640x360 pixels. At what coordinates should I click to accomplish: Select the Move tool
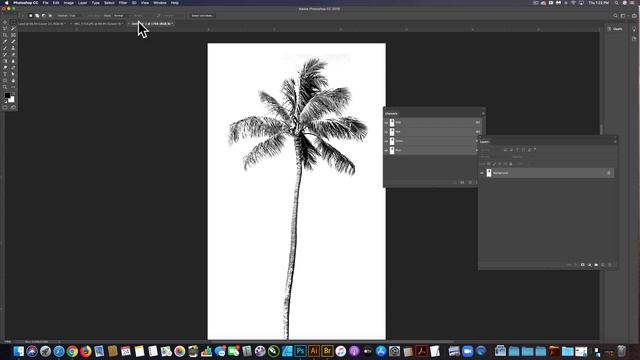coord(5,22)
